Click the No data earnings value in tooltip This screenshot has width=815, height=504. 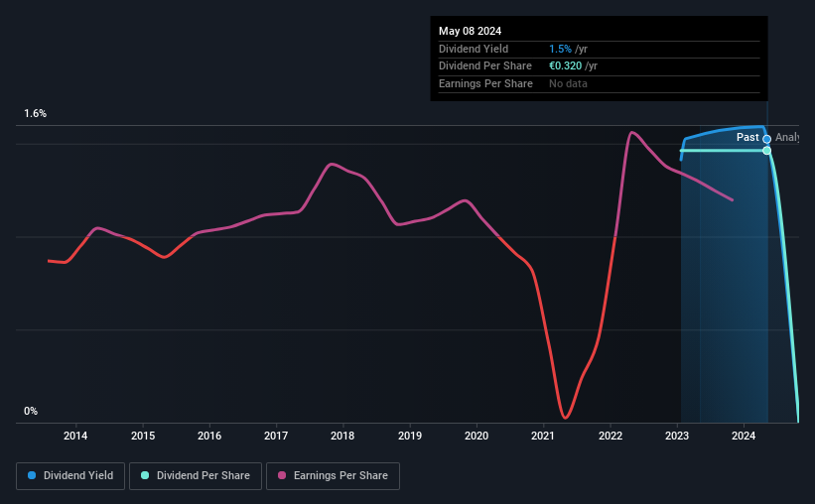pos(569,83)
